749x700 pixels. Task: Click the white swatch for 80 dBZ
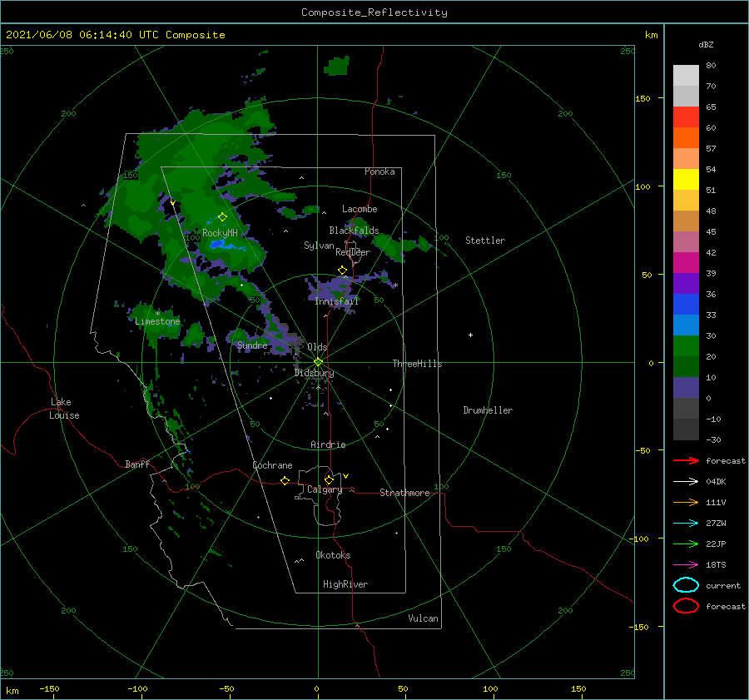point(686,75)
